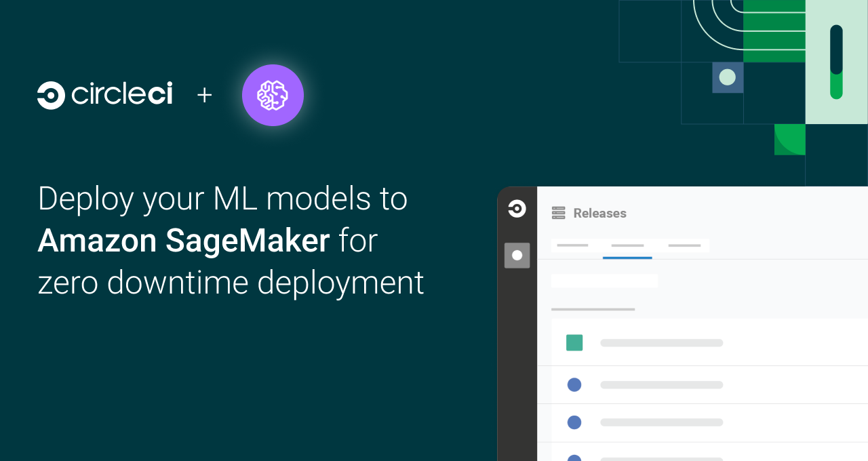The image size is (868, 461).
Task: Expand the first release row
Action: coord(661,343)
